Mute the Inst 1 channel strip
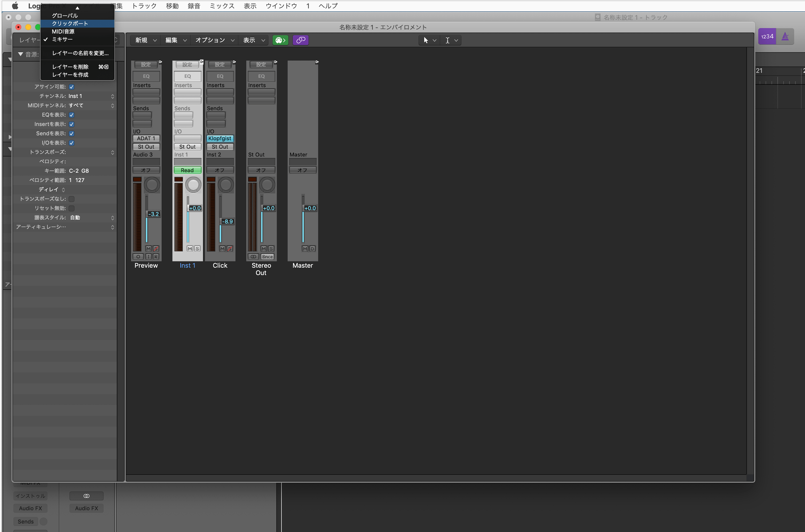Screen dimensions: 805x532 (190, 249)
